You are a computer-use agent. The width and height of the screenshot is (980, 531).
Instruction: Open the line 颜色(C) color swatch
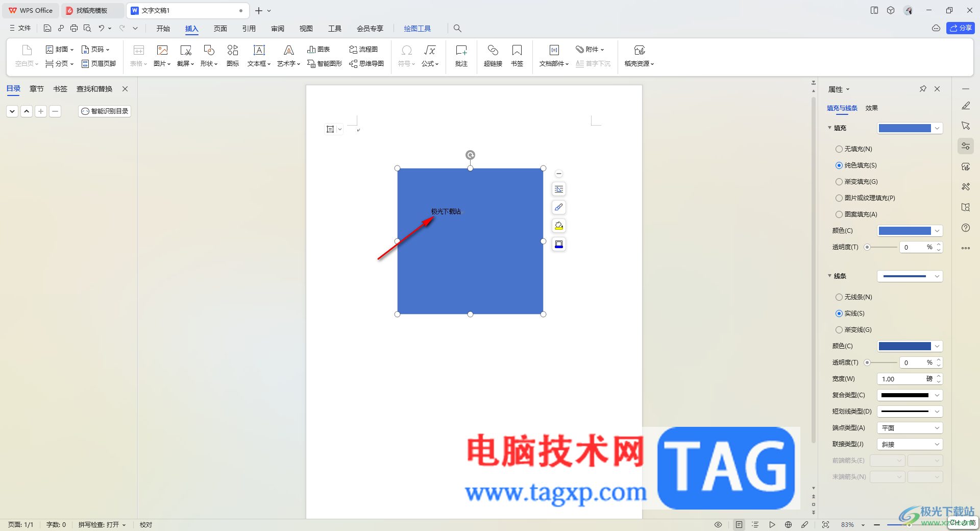coord(910,346)
